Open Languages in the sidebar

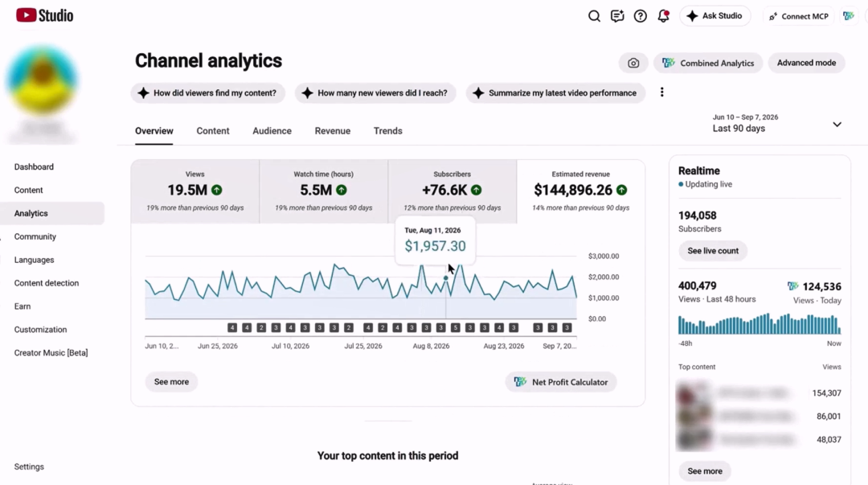point(34,260)
